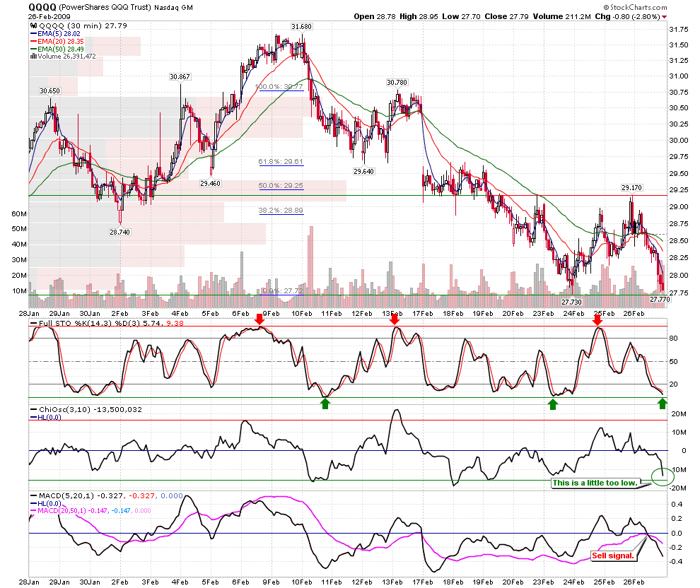The height and width of the screenshot is (588, 700).
Task: Click the 50.0%: 29.25 Fibonacci label
Action: [x=281, y=186]
